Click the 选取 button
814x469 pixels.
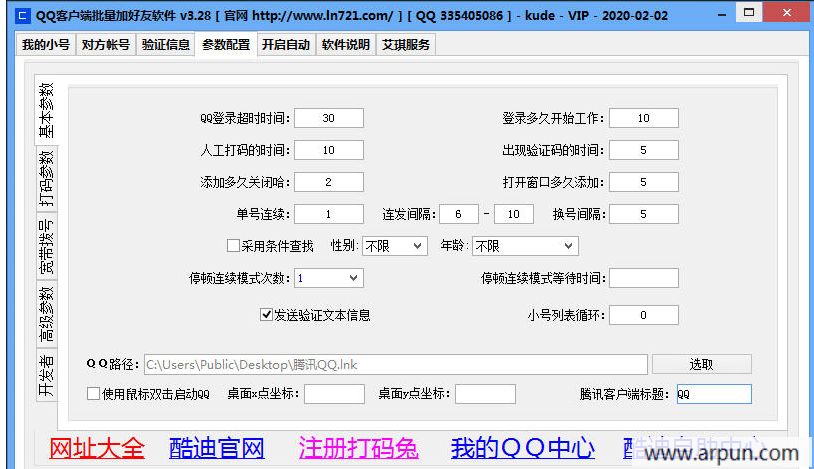(x=702, y=364)
